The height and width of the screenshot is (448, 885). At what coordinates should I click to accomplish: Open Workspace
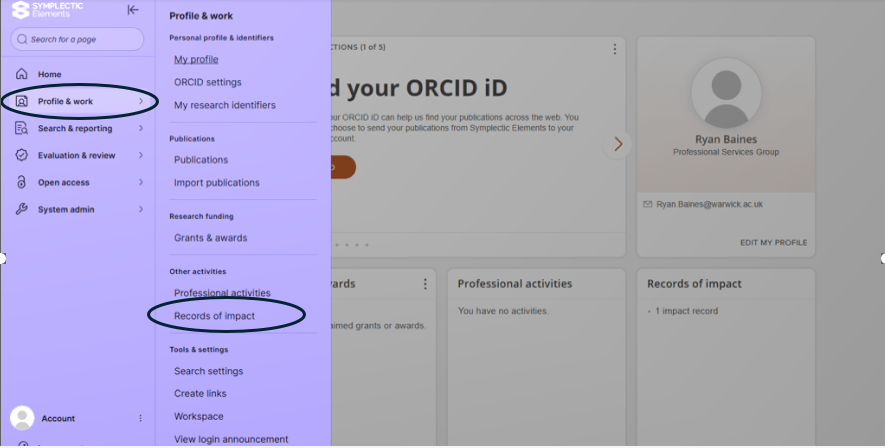(199, 416)
